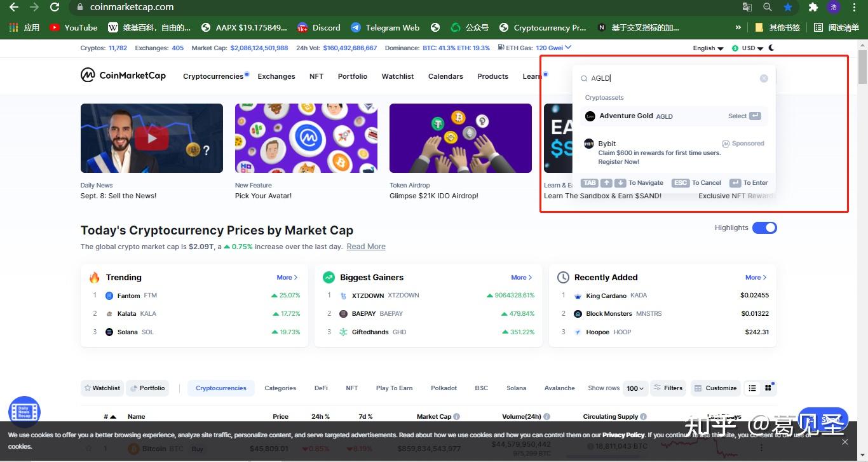
Task: Click the bookmark star icon
Action: point(788,7)
